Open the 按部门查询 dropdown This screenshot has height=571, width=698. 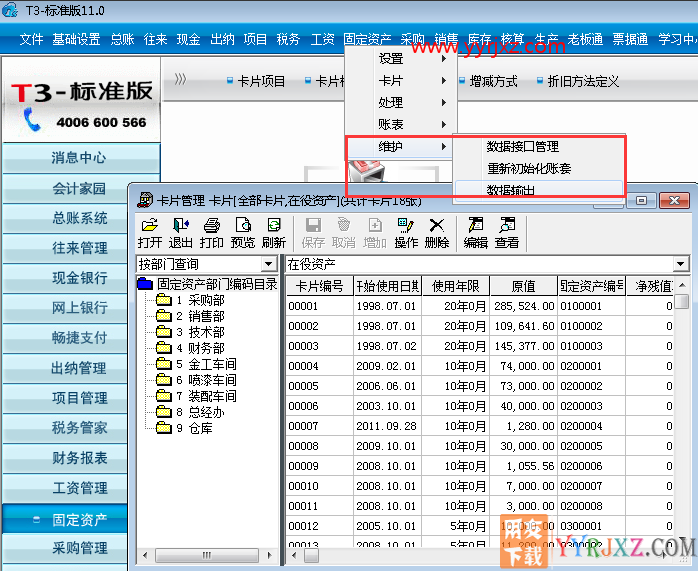click(268, 264)
